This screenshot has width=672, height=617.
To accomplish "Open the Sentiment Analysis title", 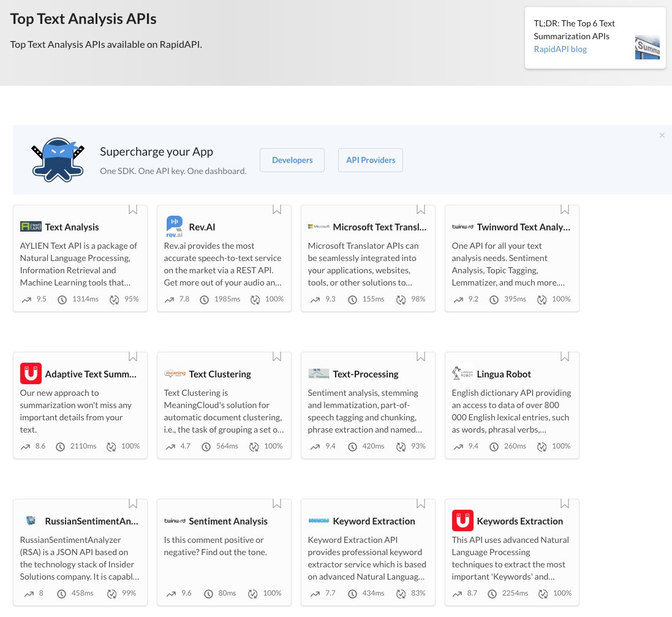I will (x=228, y=521).
